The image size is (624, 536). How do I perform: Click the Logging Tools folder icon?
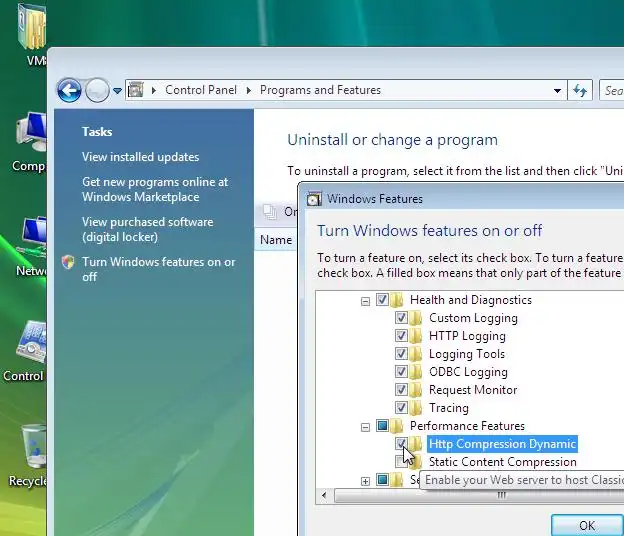[x=415, y=353]
